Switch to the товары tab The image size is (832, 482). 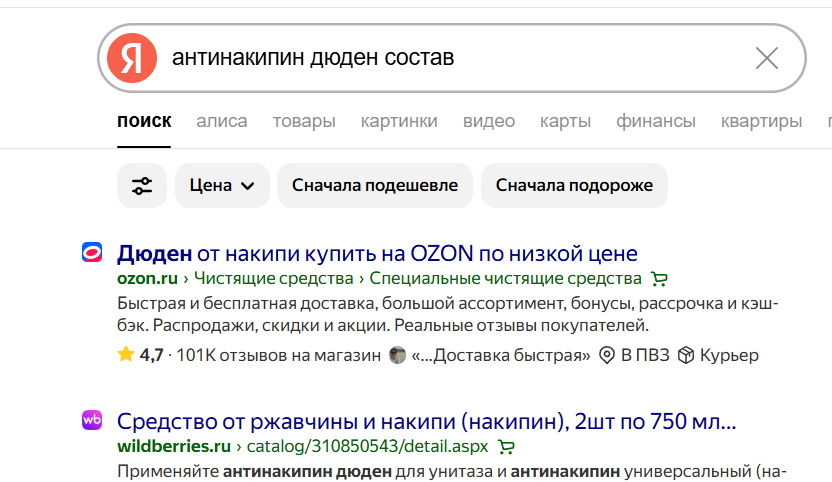tap(304, 121)
